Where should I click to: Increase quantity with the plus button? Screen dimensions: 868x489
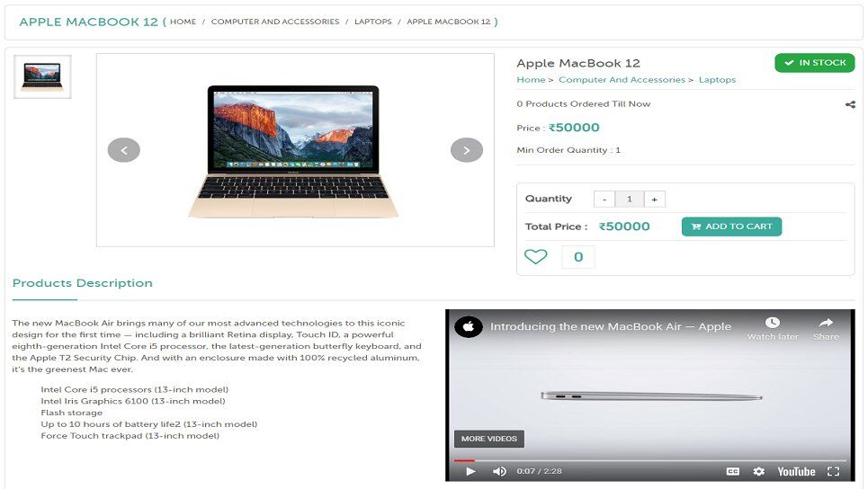click(654, 200)
